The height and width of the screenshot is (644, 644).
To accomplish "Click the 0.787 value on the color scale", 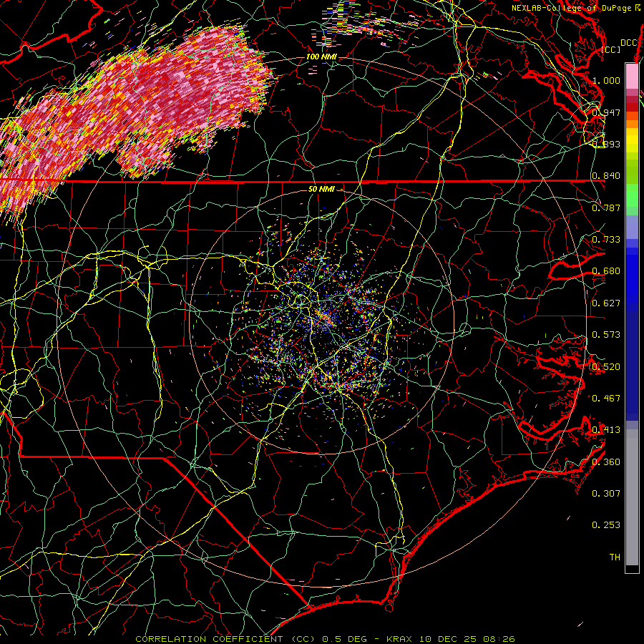I will [x=606, y=208].
